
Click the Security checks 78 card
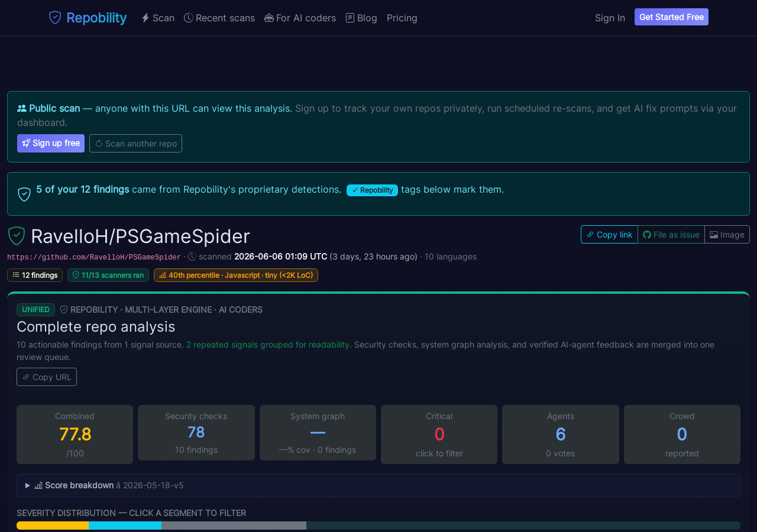(196, 433)
